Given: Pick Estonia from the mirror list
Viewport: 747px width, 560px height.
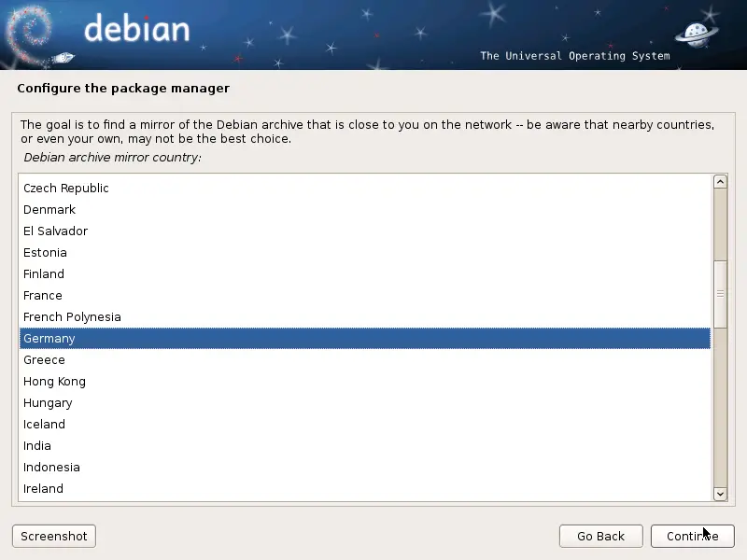Looking at the screenshot, I should tap(45, 253).
